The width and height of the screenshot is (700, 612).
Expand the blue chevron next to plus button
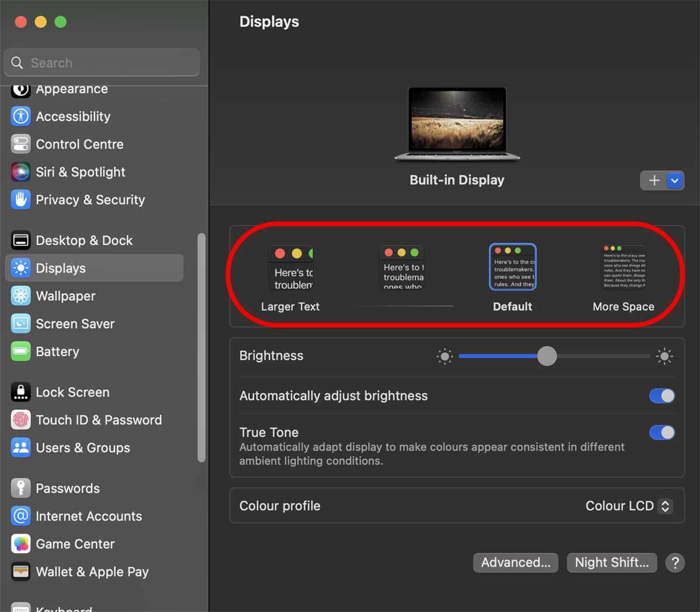coord(675,181)
